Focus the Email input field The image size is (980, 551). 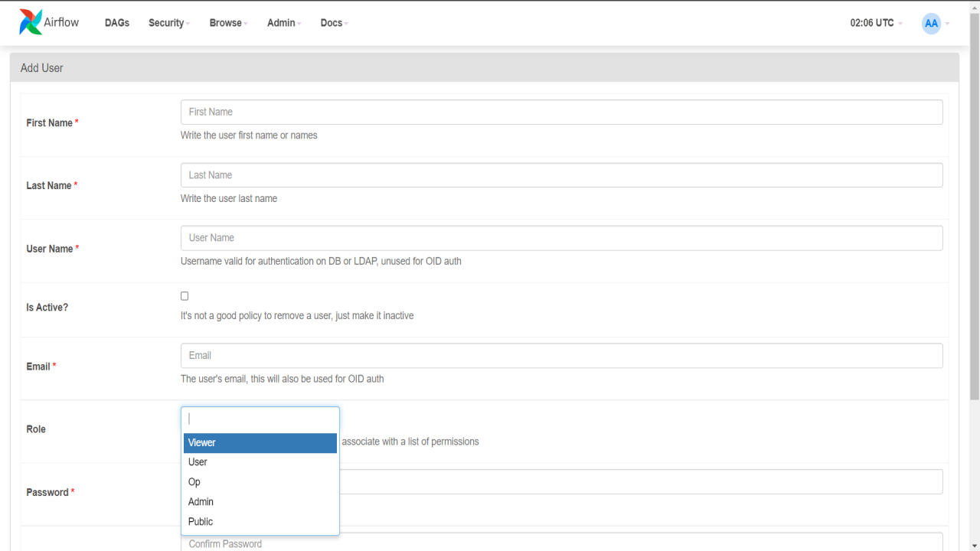[x=561, y=356]
